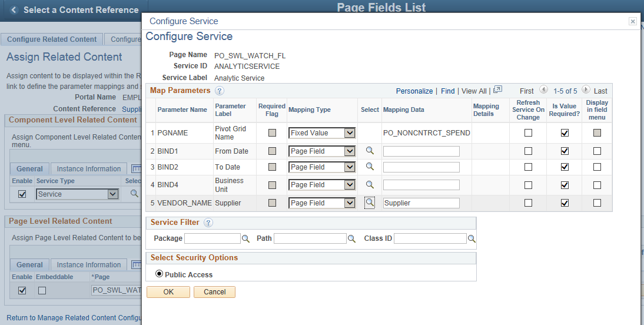
Task: Open Service Type dropdown in background page
Action: pyautogui.click(x=78, y=194)
